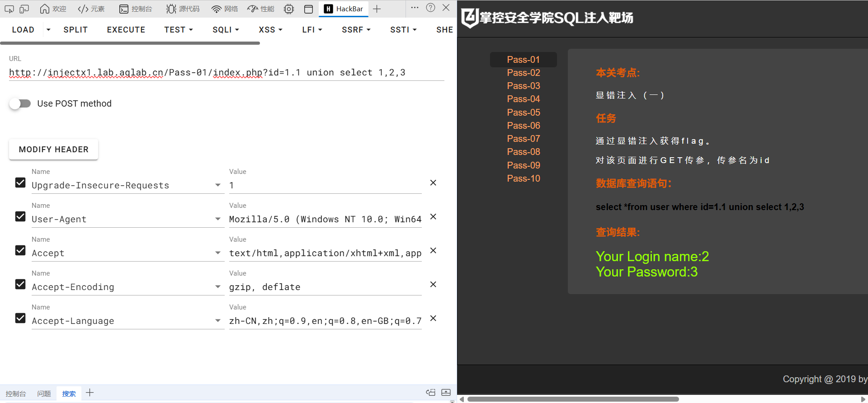Switch to the bottom drawer 问题 tab
This screenshot has width=868, height=403.
coord(44,394)
